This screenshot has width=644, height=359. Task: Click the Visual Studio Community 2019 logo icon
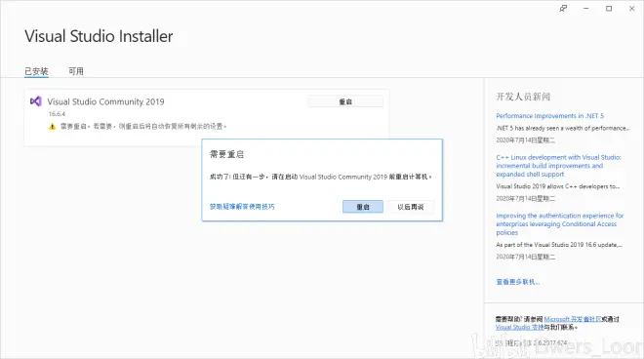pos(36,101)
